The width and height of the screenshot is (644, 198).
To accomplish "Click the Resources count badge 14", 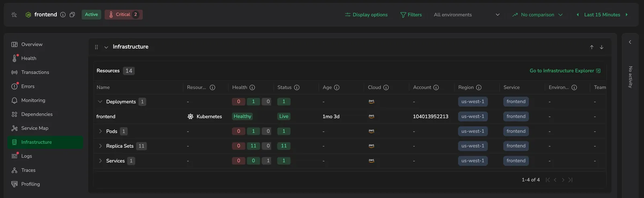I will [129, 71].
